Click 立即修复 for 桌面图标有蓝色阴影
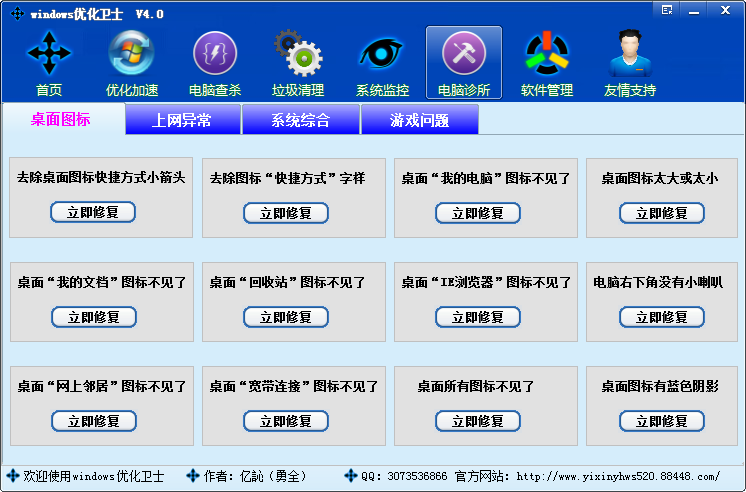Image resolution: width=746 pixels, height=492 pixels. (662, 421)
